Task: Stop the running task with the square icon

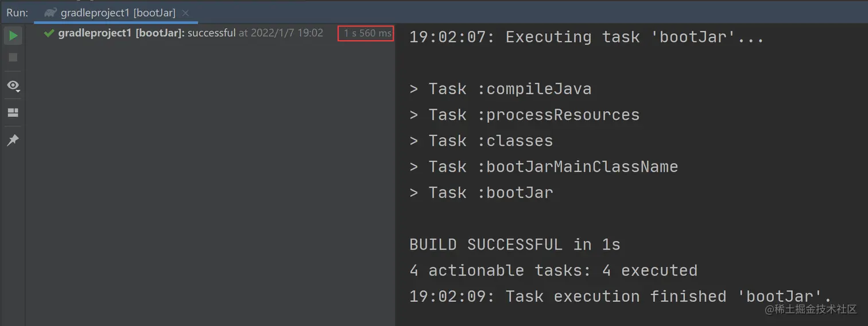Action: [x=13, y=57]
